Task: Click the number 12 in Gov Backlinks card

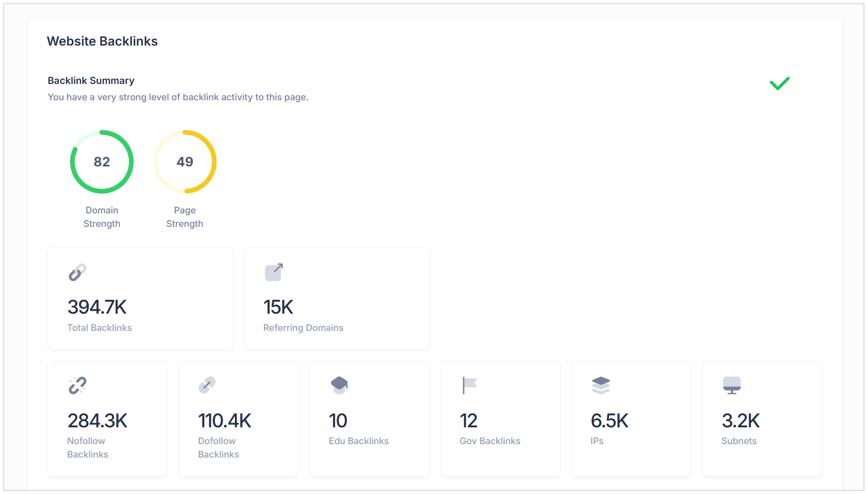Action: click(469, 421)
